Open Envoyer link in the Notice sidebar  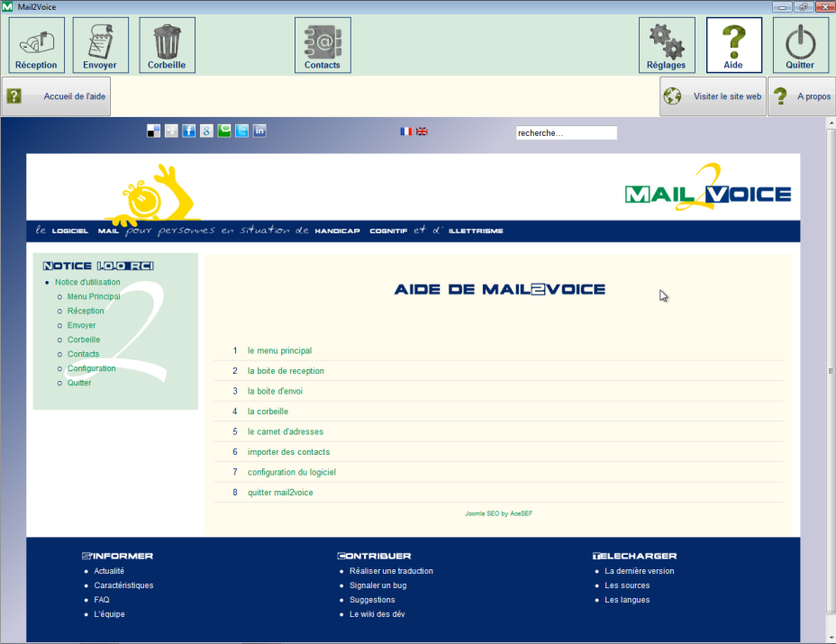(82, 325)
